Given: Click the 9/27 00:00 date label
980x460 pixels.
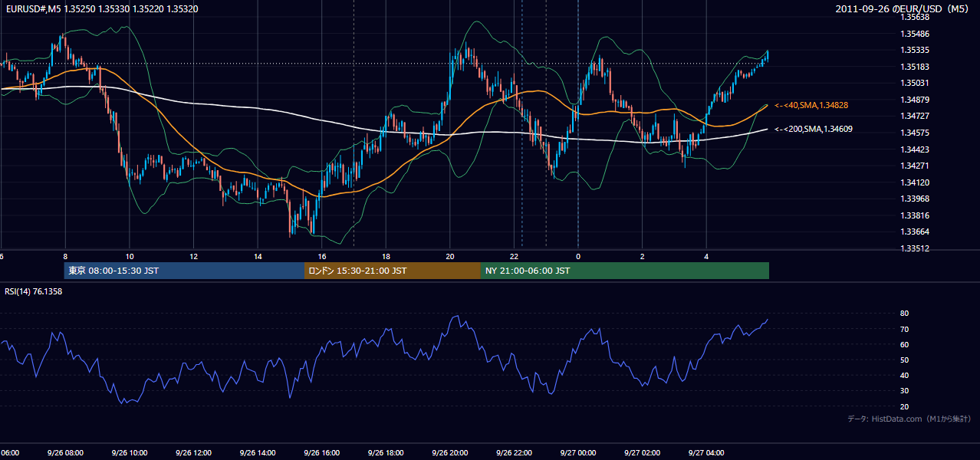Looking at the screenshot, I should (x=577, y=453).
